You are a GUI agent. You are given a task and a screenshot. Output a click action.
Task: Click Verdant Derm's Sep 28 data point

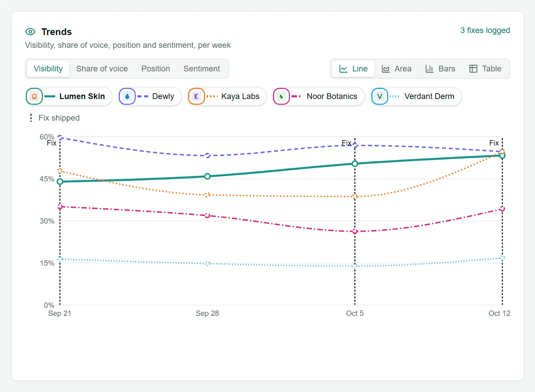[x=207, y=263]
